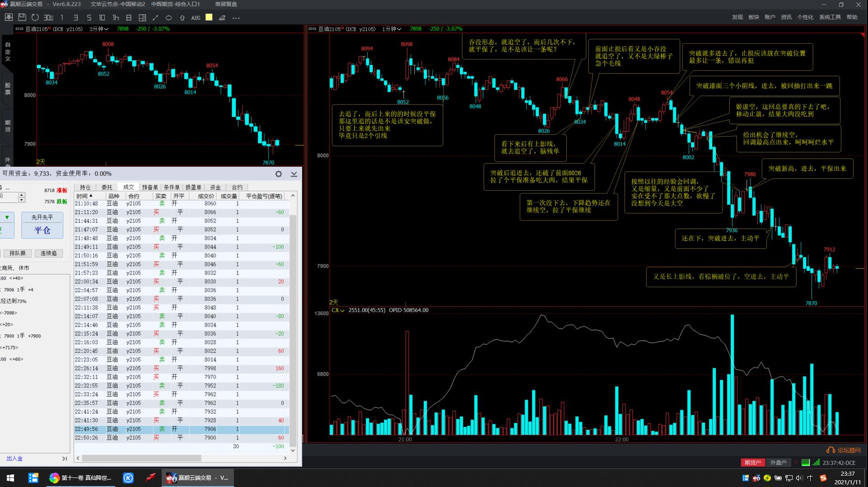
Task: Select the 1-minute period toolbar button
Action: [62, 18]
